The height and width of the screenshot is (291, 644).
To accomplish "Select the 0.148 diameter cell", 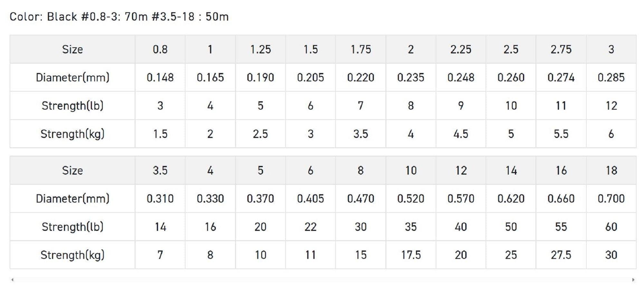I will pos(160,77).
